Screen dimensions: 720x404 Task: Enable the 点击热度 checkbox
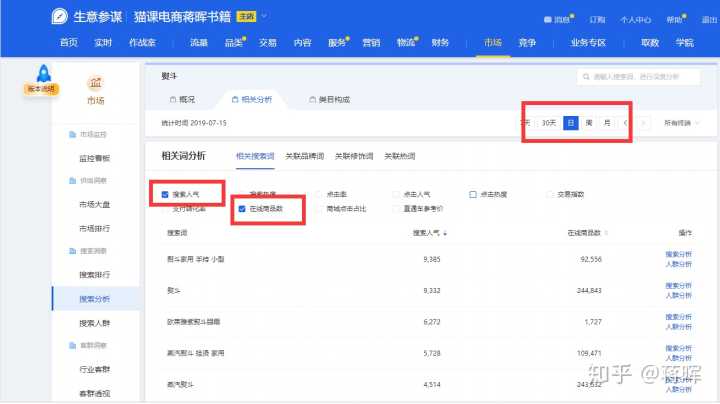coord(473,194)
